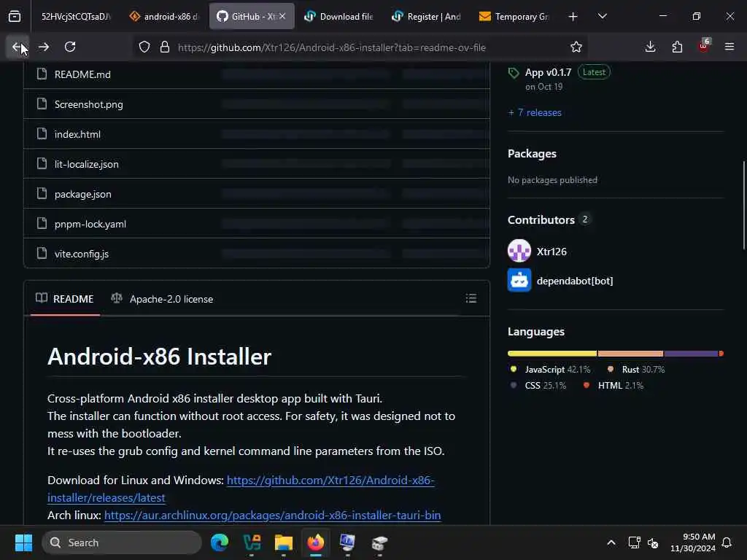This screenshot has width=747, height=560.
Task: View site security padlock info
Action: pyautogui.click(x=165, y=47)
